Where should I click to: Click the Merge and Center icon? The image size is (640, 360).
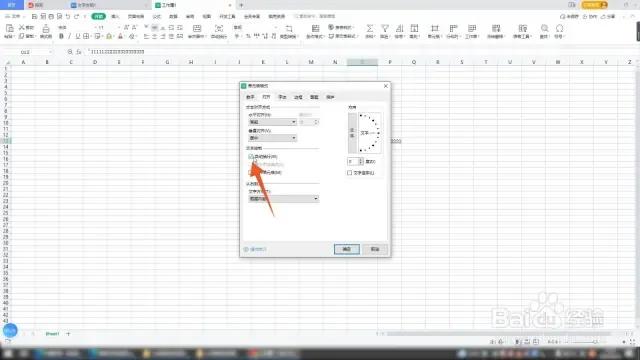(197, 29)
